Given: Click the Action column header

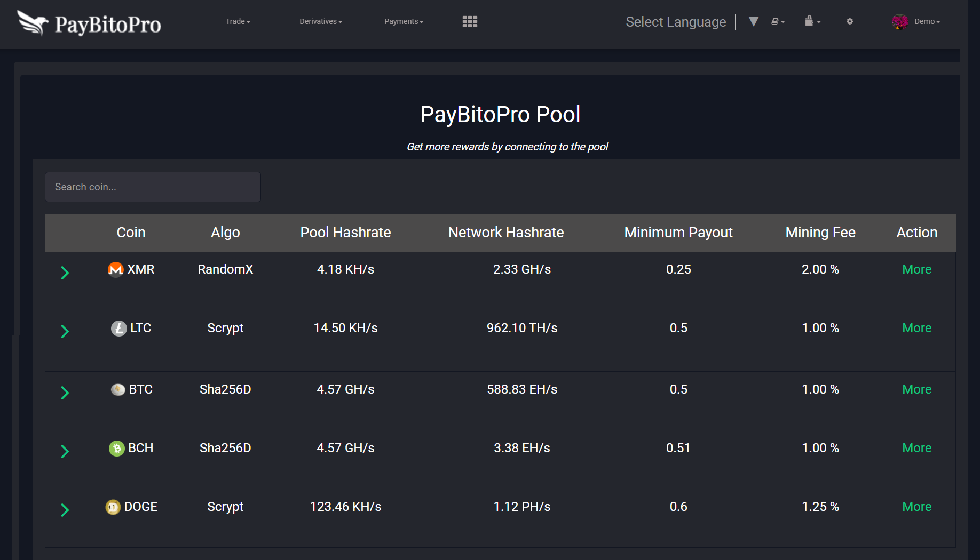Looking at the screenshot, I should tap(916, 233).
